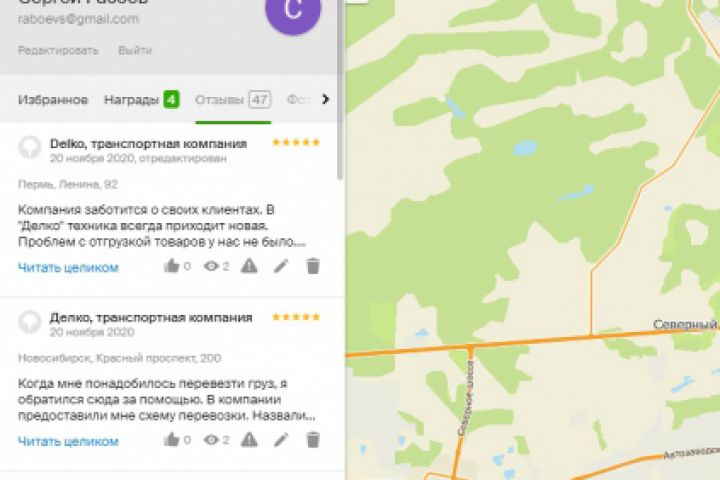Like the Делко Novosibirsk review

tap(171, 440)
